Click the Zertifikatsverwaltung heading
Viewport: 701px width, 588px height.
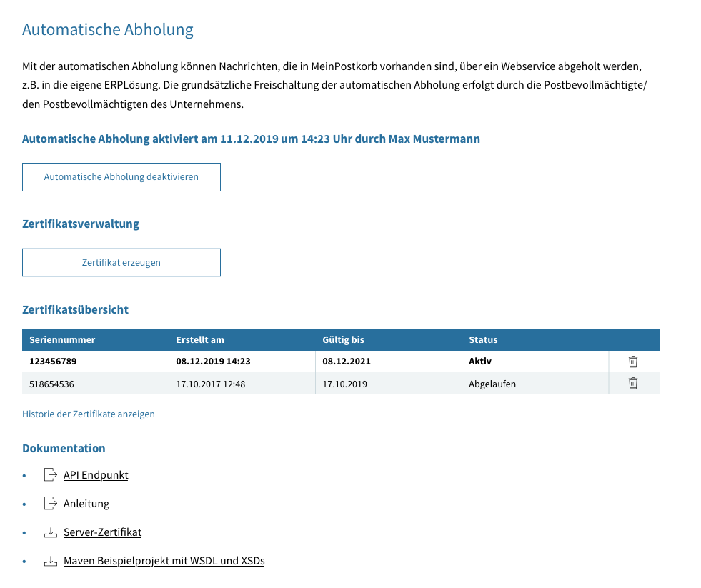click(x=81, y=224)
